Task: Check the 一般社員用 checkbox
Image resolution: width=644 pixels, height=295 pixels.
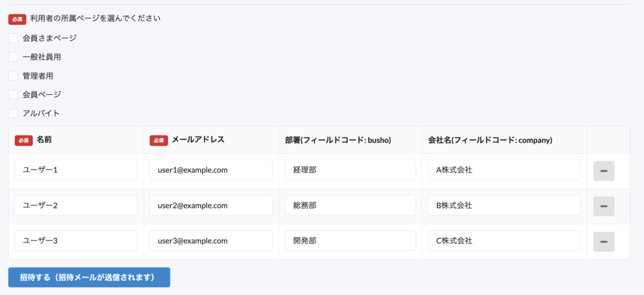Action: tap(13, 57)
